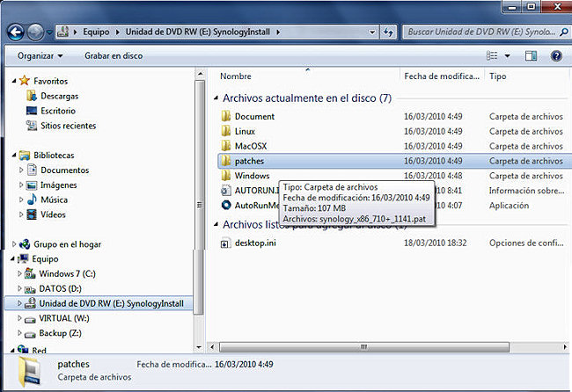
Task: Select the Windows folder icon
Action: pyautogui.click(x=226, y=176)
